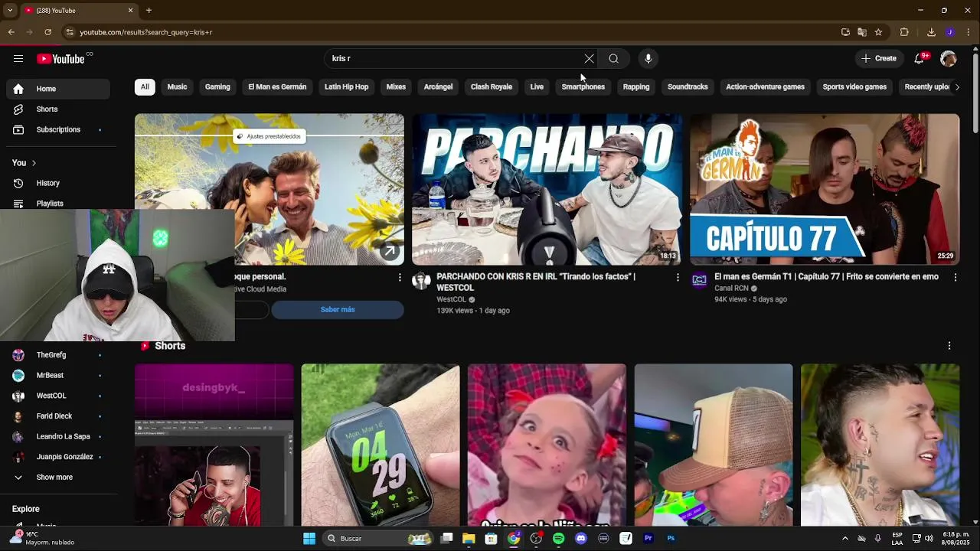The width and height of the screenshot is (980, 551).
Task: Open Discord from the taskbar
Action: [x=580, y=539]
